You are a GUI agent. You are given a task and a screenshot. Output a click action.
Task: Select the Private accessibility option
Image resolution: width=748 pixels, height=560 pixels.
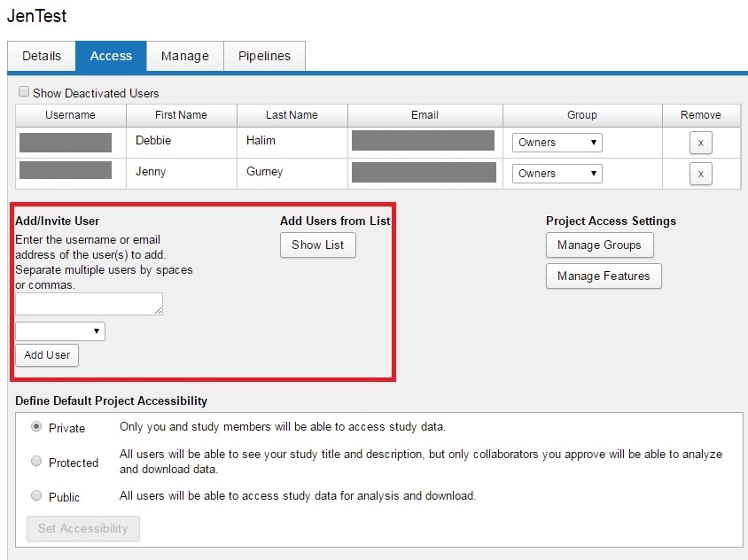coord(36,427)
